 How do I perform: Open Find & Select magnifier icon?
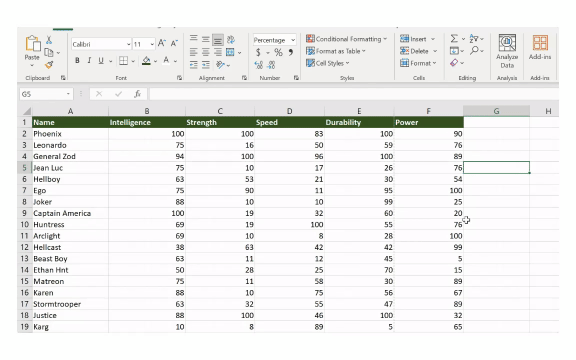[474, 50]
